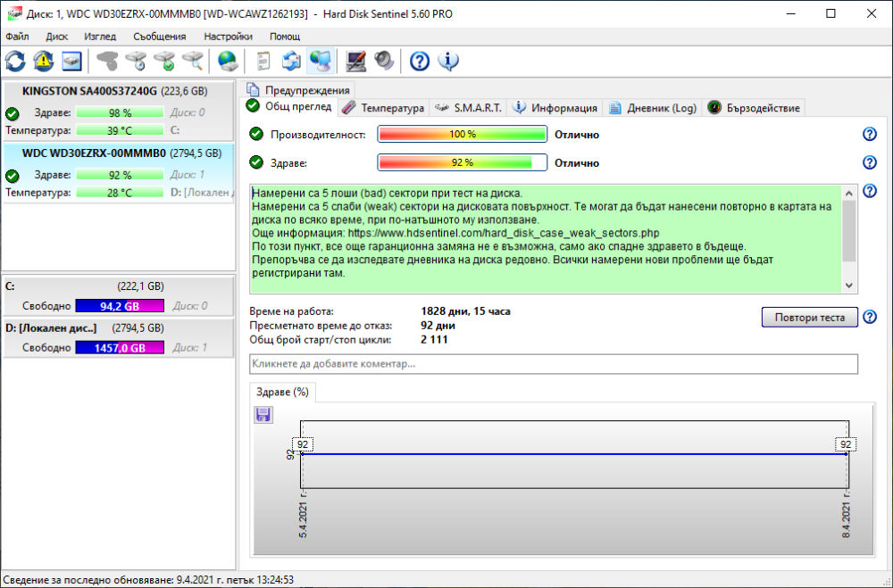
Task: Click the floppy save icon on health graph
Action: [x=263, y=414]
